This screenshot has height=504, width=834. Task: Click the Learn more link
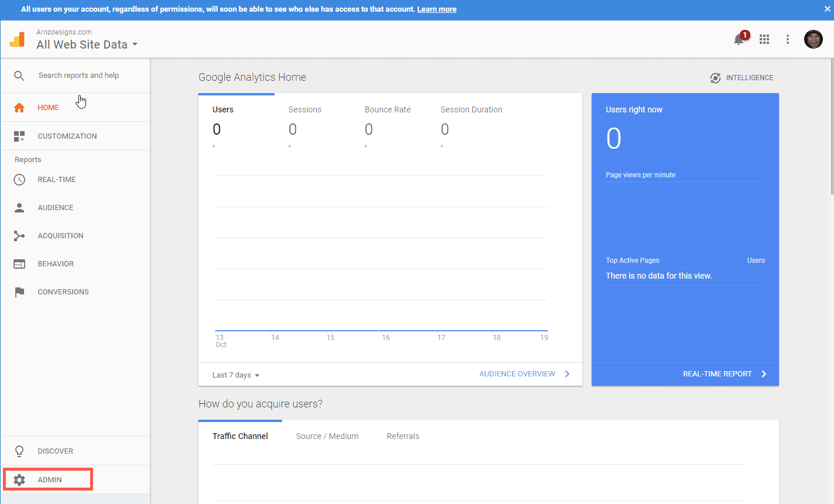point(437,9)
